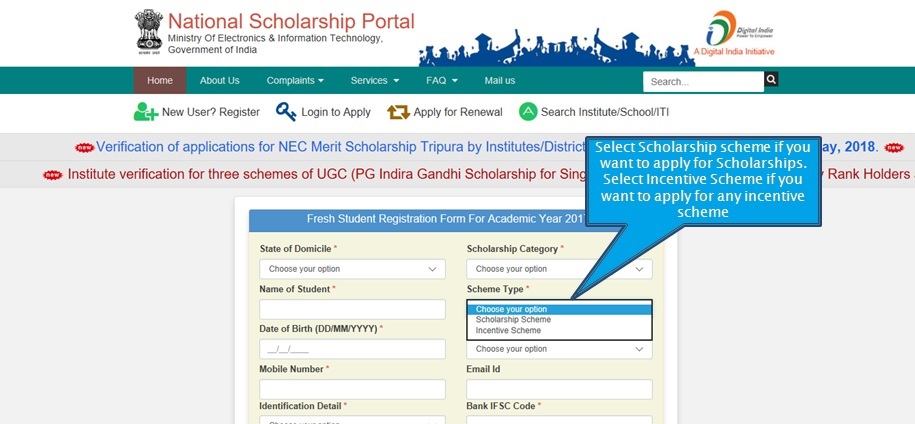Click the Mail us link

click(500, 80)
